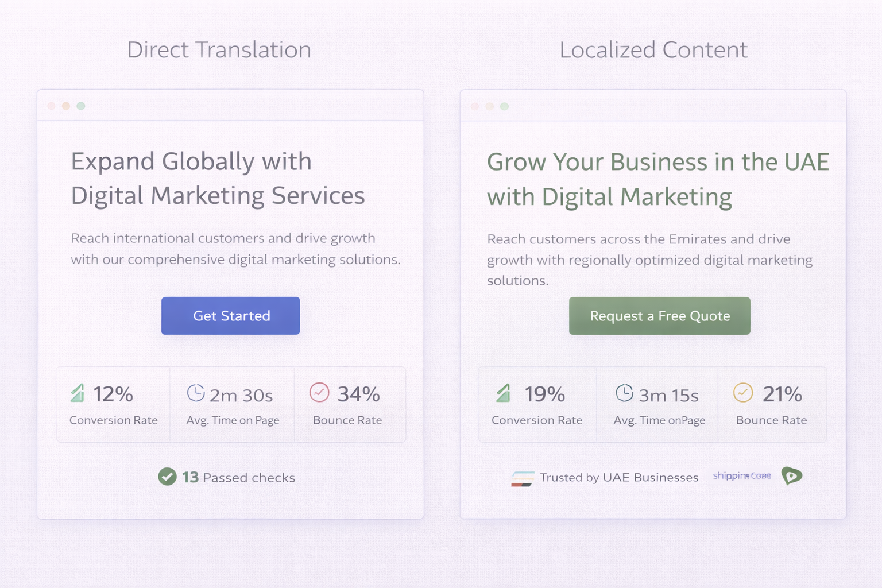The width and height of the screenshot is (882, 588).
Task: Click the yellow check icon near 21% bounce rate
Action: point(742,393)
